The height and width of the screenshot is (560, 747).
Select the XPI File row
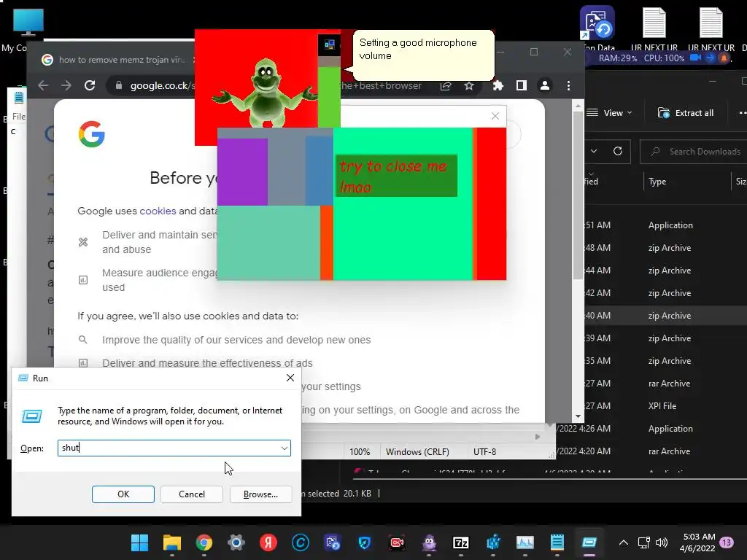coord(666,406)
